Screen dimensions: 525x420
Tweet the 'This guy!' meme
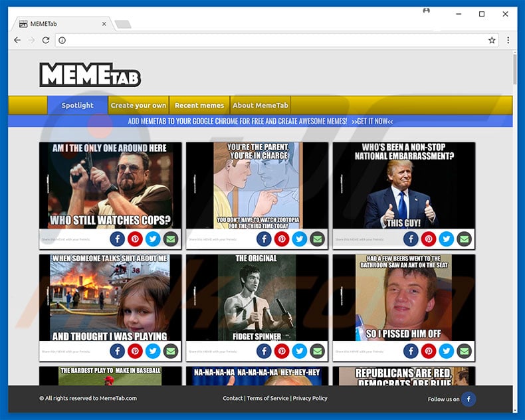[x=447, y=239]
